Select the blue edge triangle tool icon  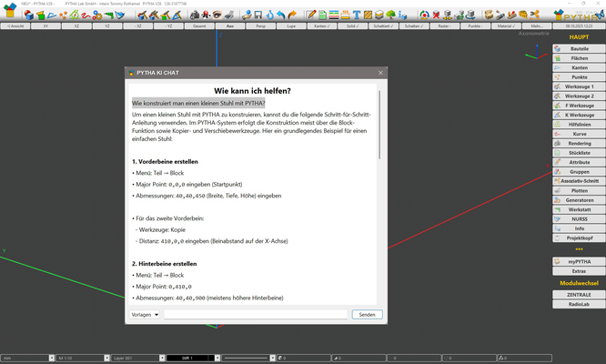pos(52,15)
